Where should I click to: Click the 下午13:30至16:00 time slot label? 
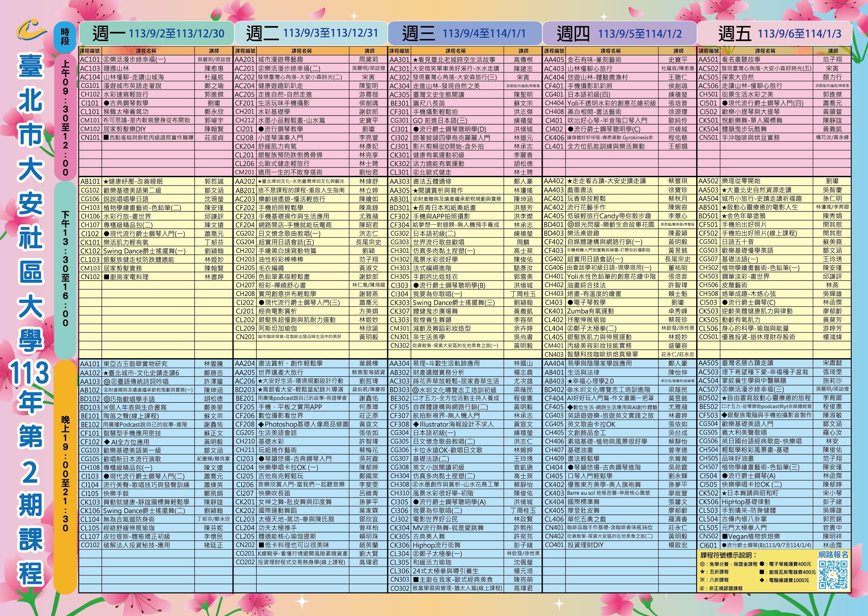coord(65,269)
